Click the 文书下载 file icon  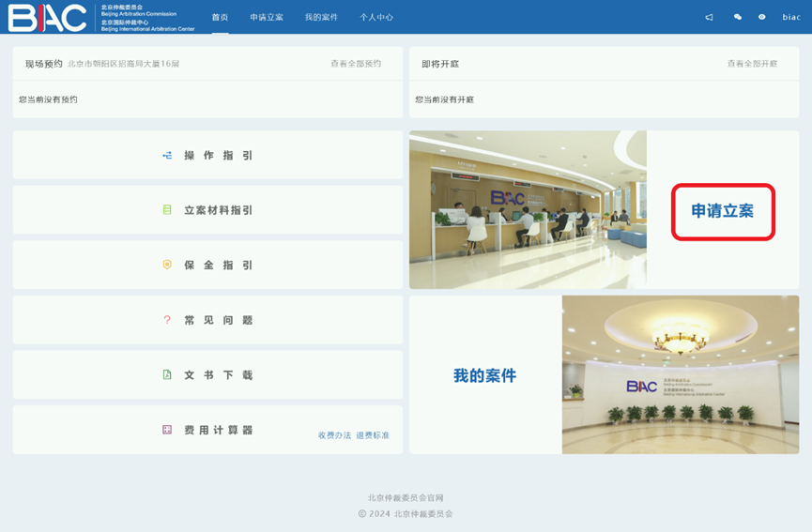pos(167,374)
